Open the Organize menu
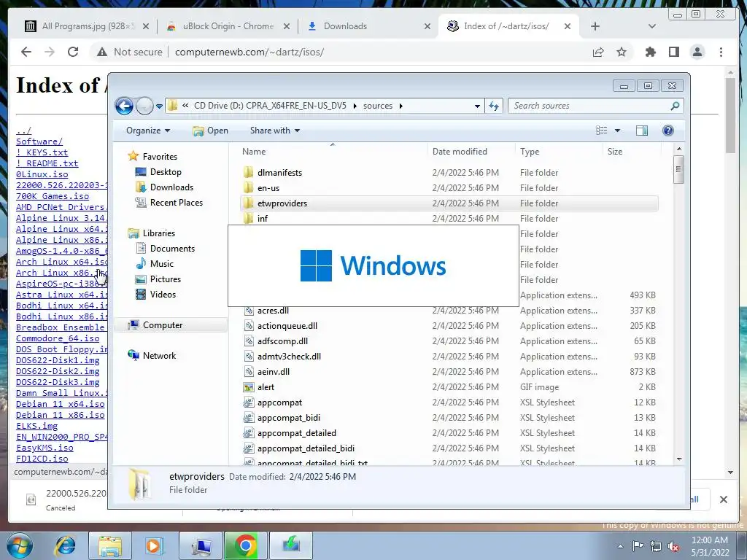 coord(147,131)
